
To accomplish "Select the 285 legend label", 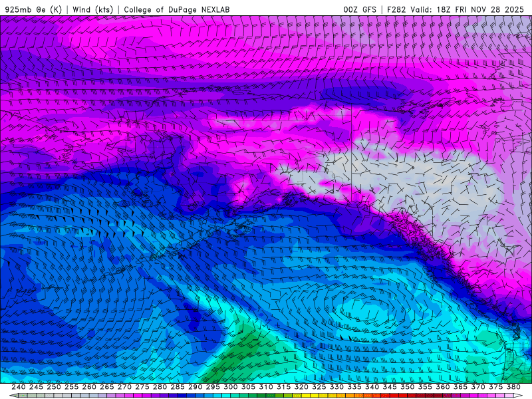I will pos(178,387).
